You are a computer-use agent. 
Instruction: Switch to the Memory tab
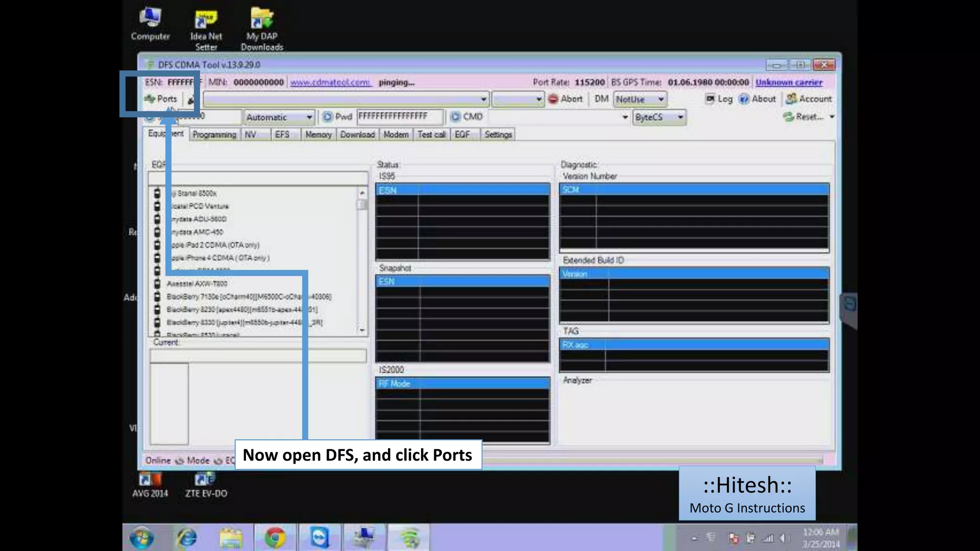318,135
